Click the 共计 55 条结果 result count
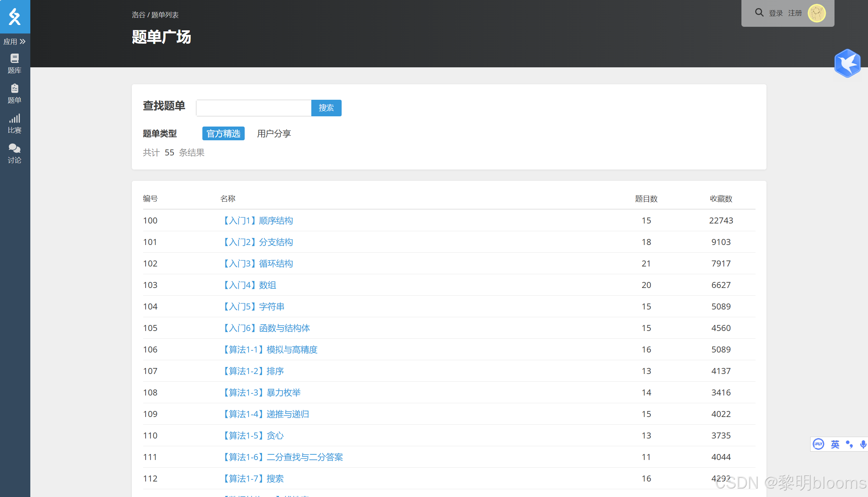The height and width of the screenshot is (497, 868). (x=173, y=153)
